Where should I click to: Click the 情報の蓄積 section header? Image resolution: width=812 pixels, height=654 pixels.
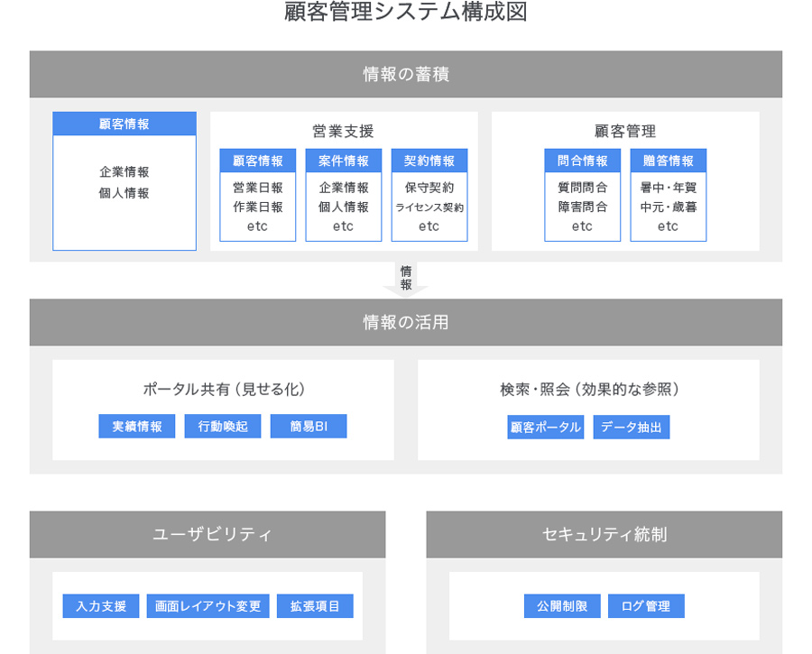point(406,74)
